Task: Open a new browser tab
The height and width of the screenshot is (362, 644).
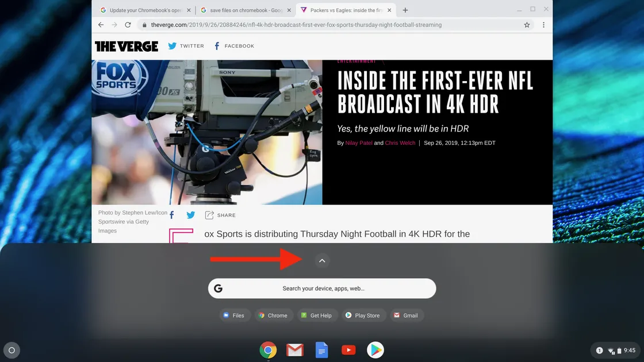Action: pos(405,10)
